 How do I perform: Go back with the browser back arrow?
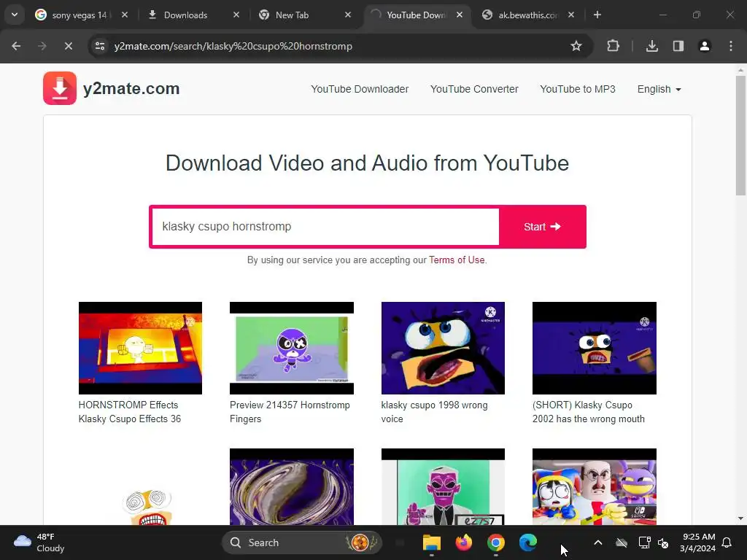[x=16, y=46]
